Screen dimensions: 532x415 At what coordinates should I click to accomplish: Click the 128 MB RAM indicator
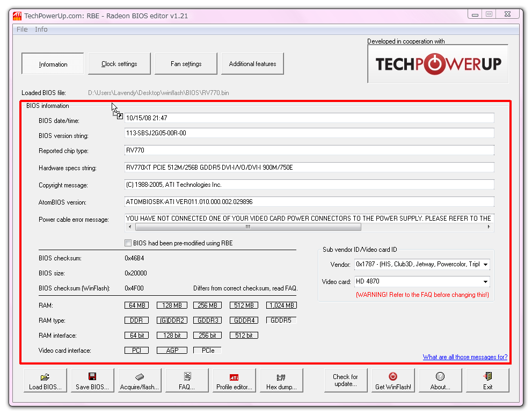172,305
